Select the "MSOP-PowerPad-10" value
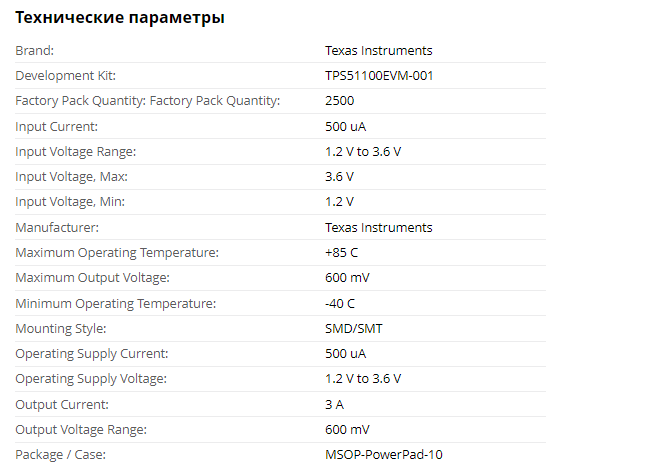The width and height of the screenshot is (657, 467). [384, 455]
